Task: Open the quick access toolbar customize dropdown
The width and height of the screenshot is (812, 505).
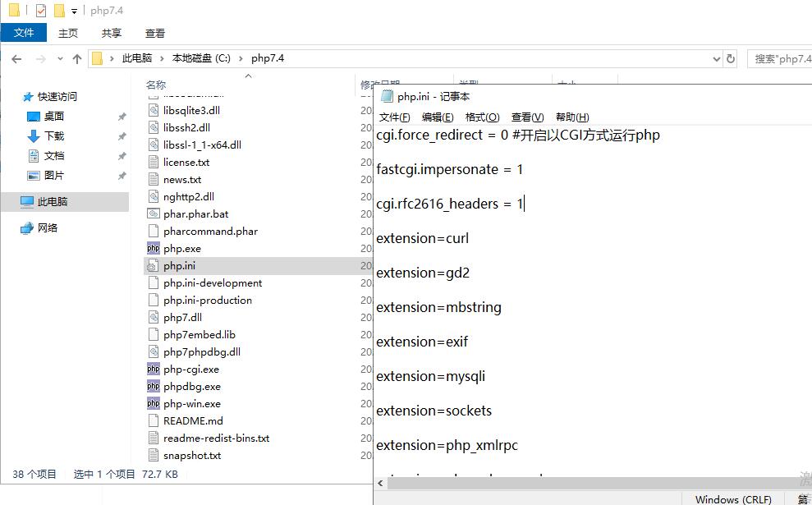Action: click(x=74, y=11)
